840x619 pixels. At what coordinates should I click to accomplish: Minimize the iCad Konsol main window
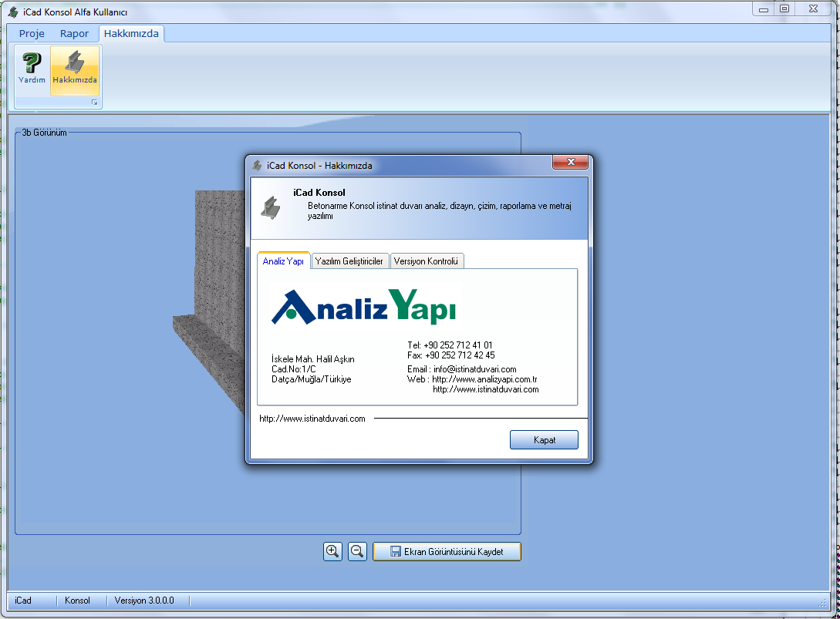pyautogui.click(x=764, y=8)
